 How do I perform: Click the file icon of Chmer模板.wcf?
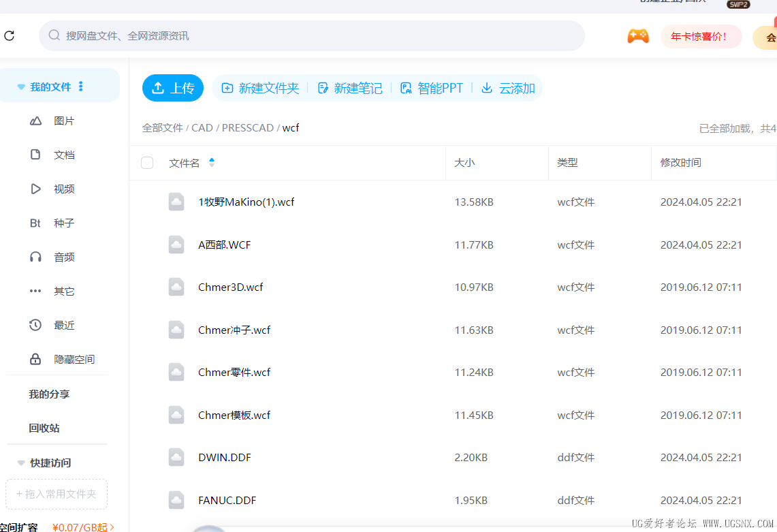tap(176, 415)
